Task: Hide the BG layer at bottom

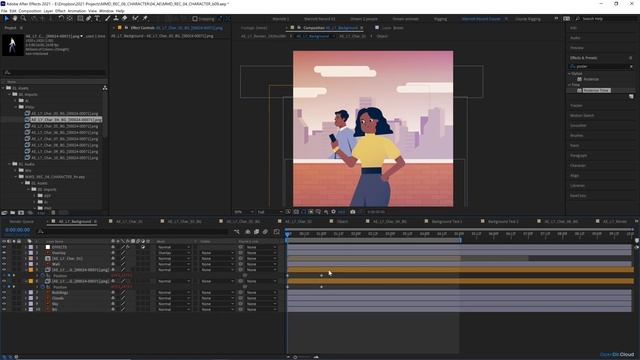Action: coord(4,309)
